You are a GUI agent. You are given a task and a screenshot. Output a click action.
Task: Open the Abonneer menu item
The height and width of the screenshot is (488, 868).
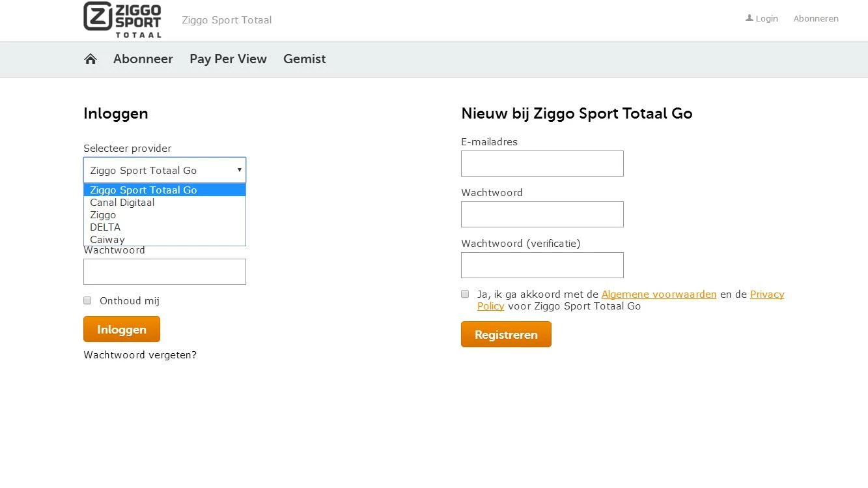[143, 59]
